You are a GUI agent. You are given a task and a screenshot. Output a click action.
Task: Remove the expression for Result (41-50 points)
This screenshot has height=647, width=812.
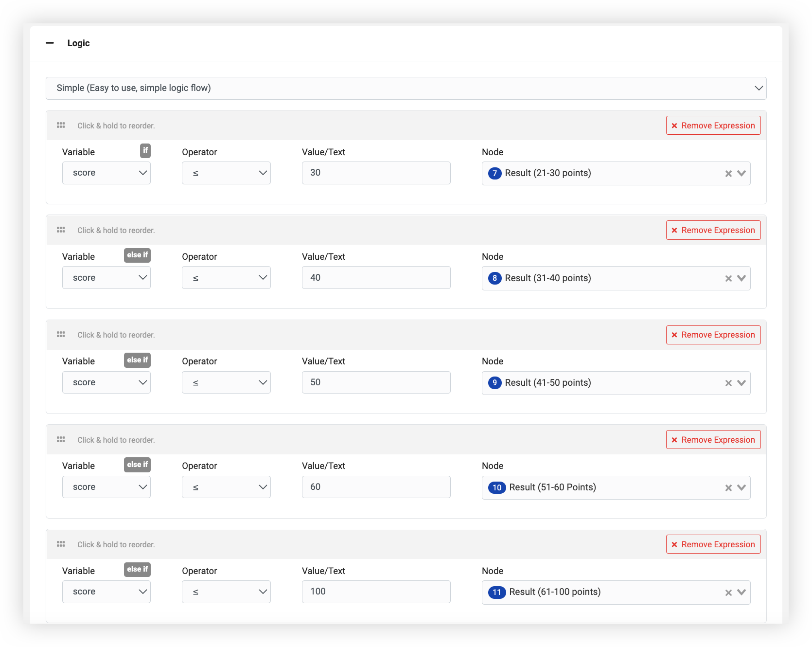pos(713,335)
